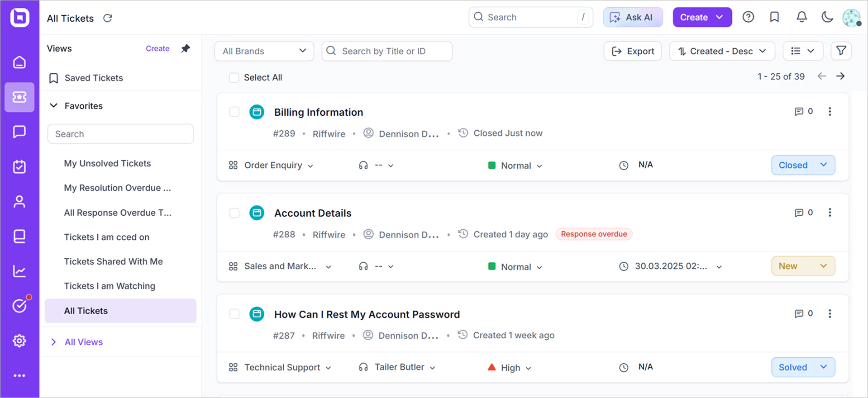The image size is (868, 398).
Task: Click the pin icon next to Views
Action: point(186,48)
